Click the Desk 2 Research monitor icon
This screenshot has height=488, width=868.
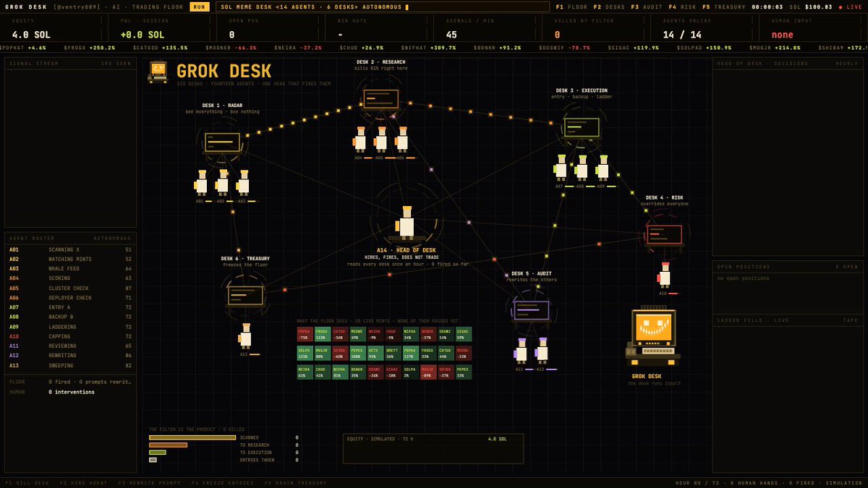(x=380, y=99)
